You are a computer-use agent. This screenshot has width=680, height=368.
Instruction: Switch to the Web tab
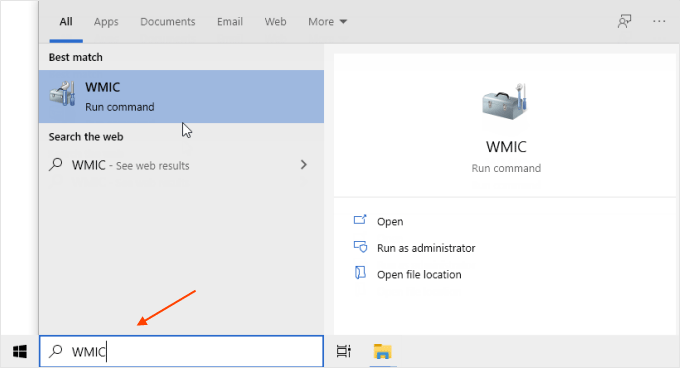point(275,22)
